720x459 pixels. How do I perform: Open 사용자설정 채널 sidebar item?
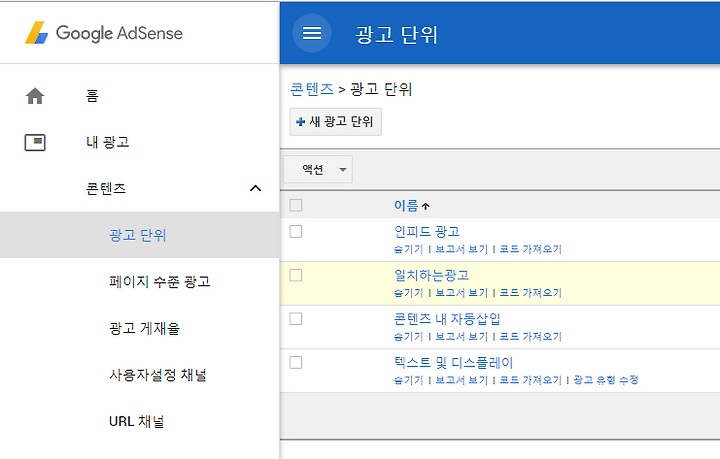158,375
